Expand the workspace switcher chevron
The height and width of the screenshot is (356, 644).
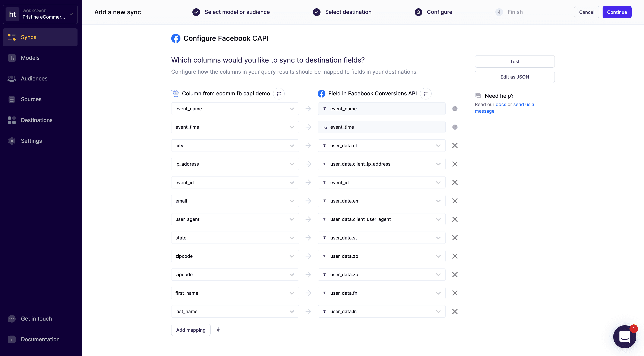point(71,14)
